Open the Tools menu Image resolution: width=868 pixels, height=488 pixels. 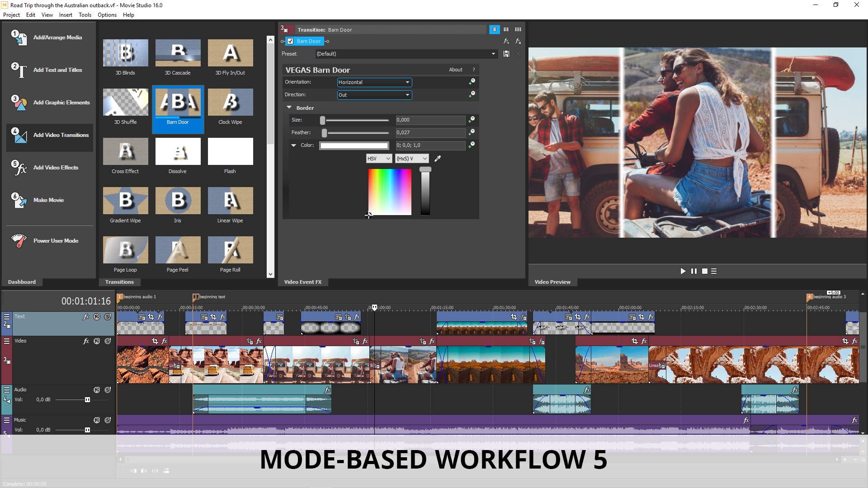coord(85,15)
